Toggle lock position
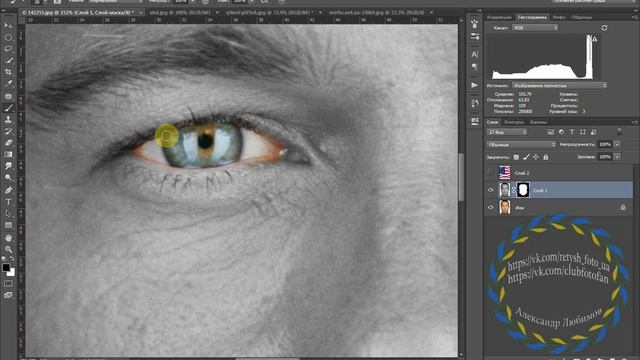Image resolution: width=640 pixels, height=360 pixels. pyautogui.click(x=536, y=157)
